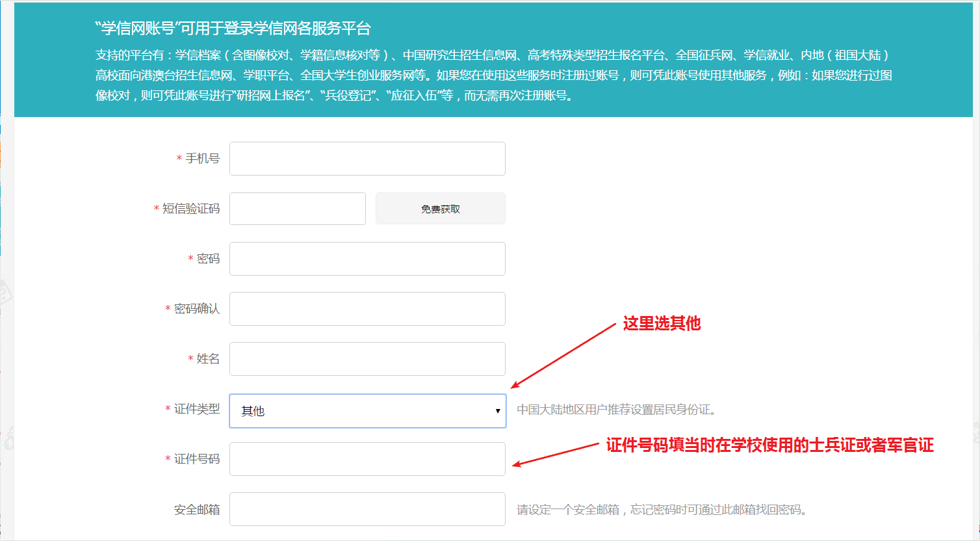Click the red 这里选其他 annotation
Image resolution: width=980 pixels, height=541 pixels.
coord(662,323)
